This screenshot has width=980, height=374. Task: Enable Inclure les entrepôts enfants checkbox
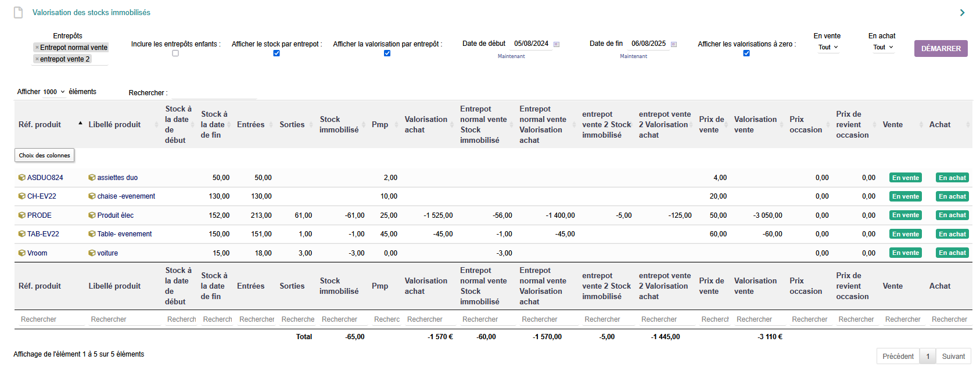tap(175, 53)
